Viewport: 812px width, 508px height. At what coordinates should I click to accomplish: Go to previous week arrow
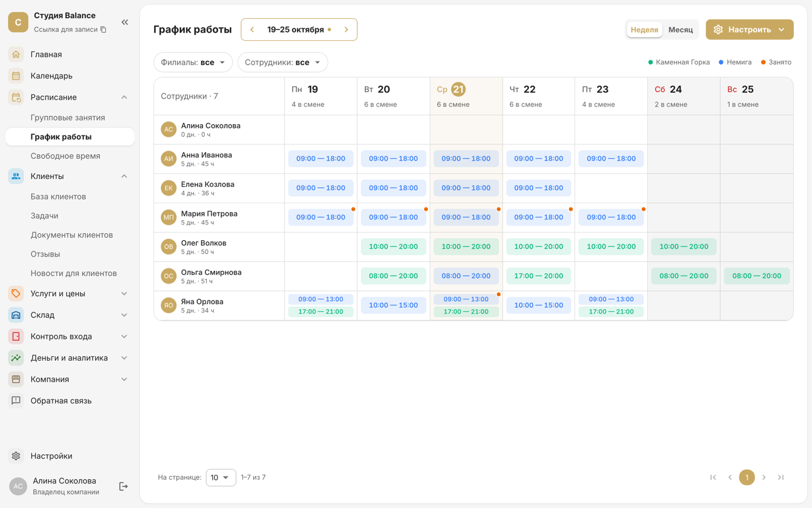click(x=252, y=29)
